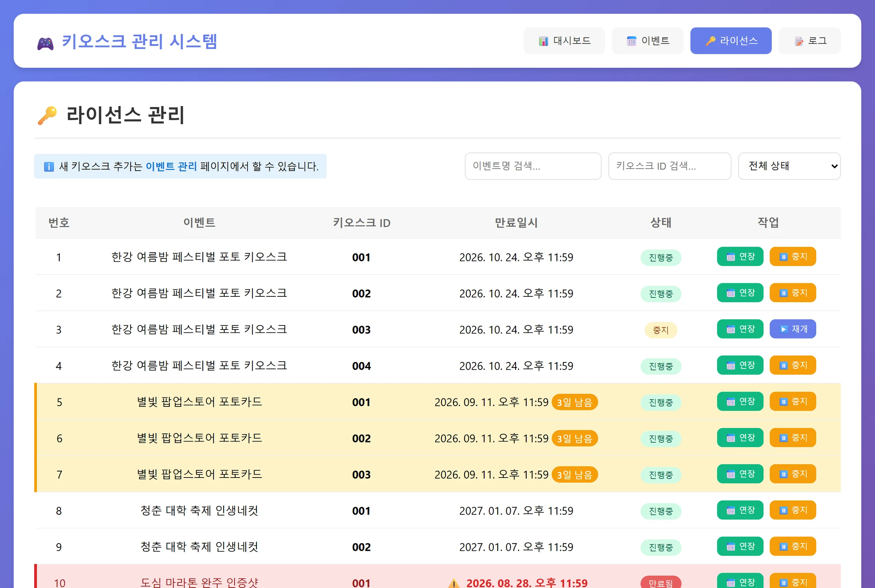The width and height of the screenshot is (875, 588).
Task: Click the 3일 남음 badge in row 7
Action: [575, 475]
